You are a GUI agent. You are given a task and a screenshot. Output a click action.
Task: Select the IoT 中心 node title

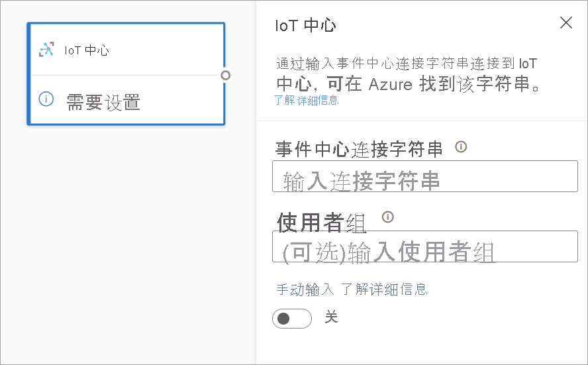[x=87, y=50]
